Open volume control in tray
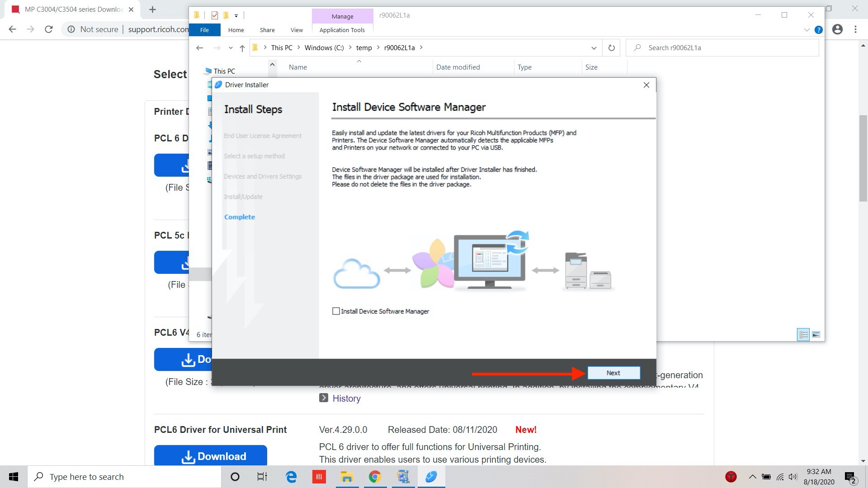Image resolution: width=868 pixels, height=488 pixels. click(793, 477)
